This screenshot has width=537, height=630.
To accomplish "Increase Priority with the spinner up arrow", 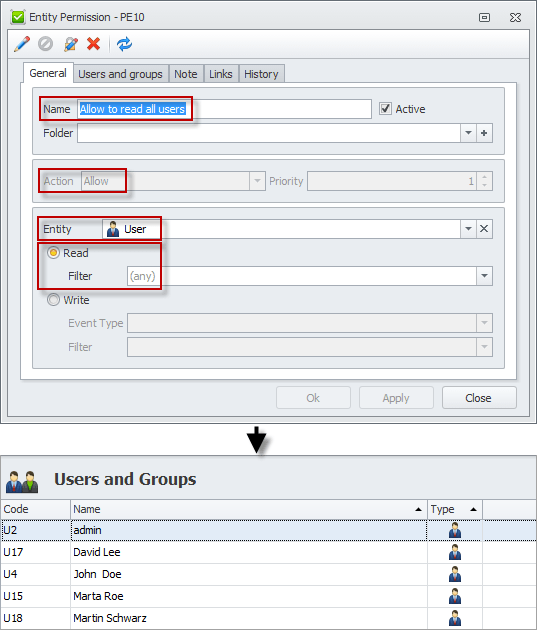I will (484, 177).
